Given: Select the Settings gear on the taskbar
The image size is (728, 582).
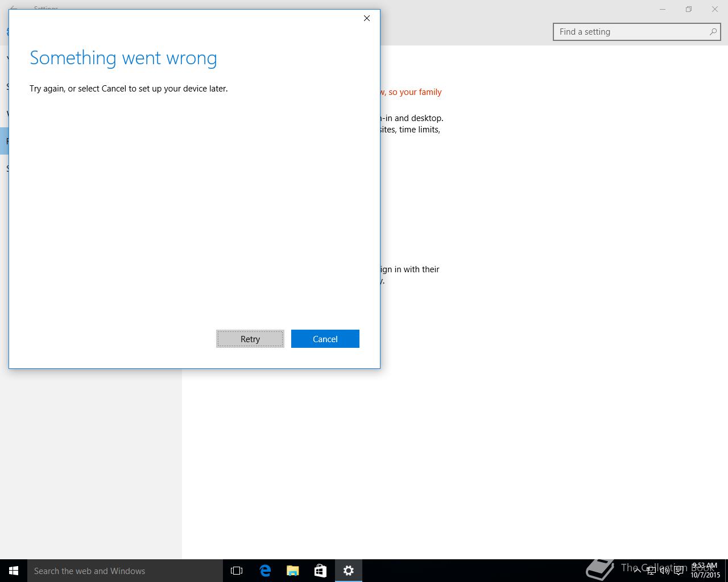Looking at the screenshot, I should tap(349, 571).
